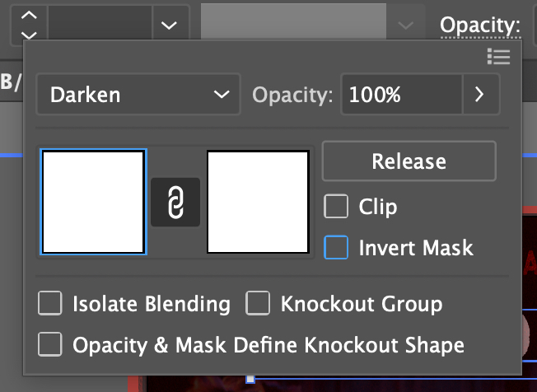The height and width of the screenshot is (392, 537).
Task: Click the Opacity link in control bar
Action: 480,25
